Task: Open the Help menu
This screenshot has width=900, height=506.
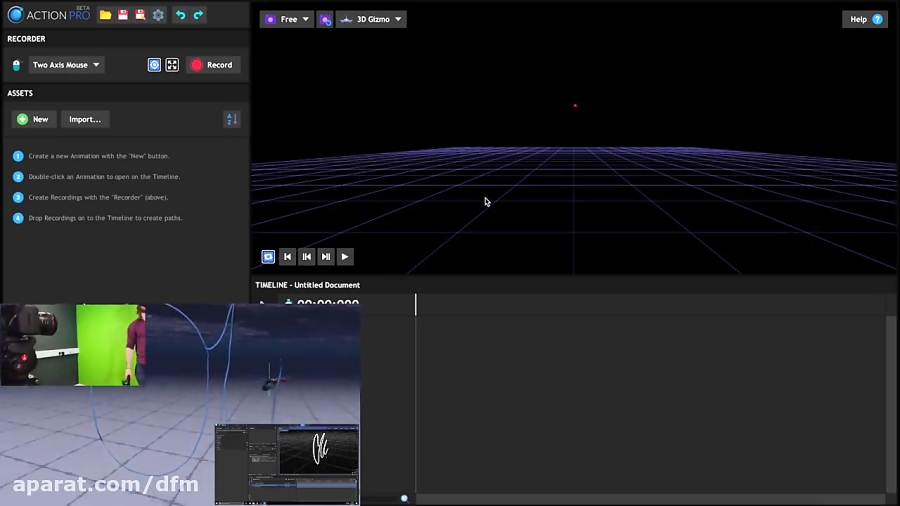Action: 865,19
